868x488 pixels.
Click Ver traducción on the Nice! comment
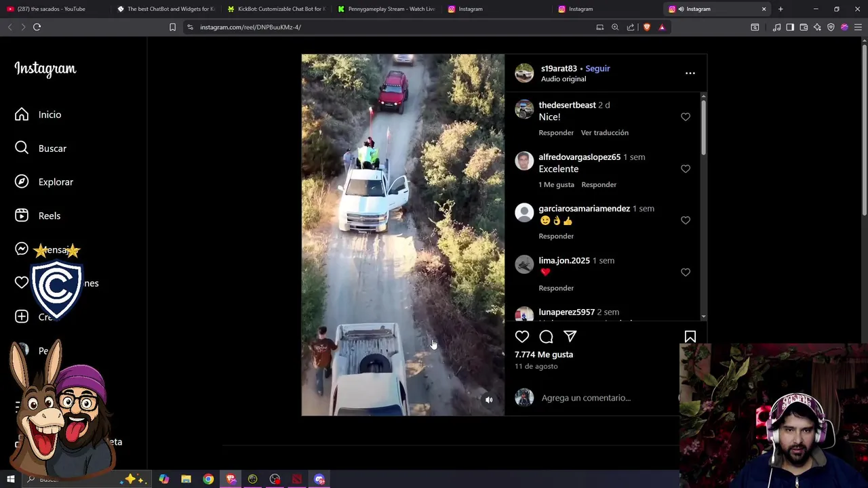pos(605,133)
